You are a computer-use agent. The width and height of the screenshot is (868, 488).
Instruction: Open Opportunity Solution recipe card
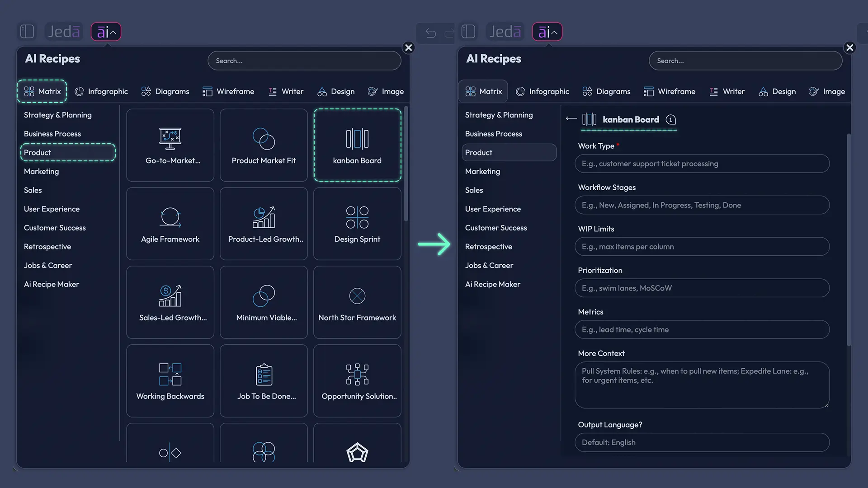click(357, 381)
